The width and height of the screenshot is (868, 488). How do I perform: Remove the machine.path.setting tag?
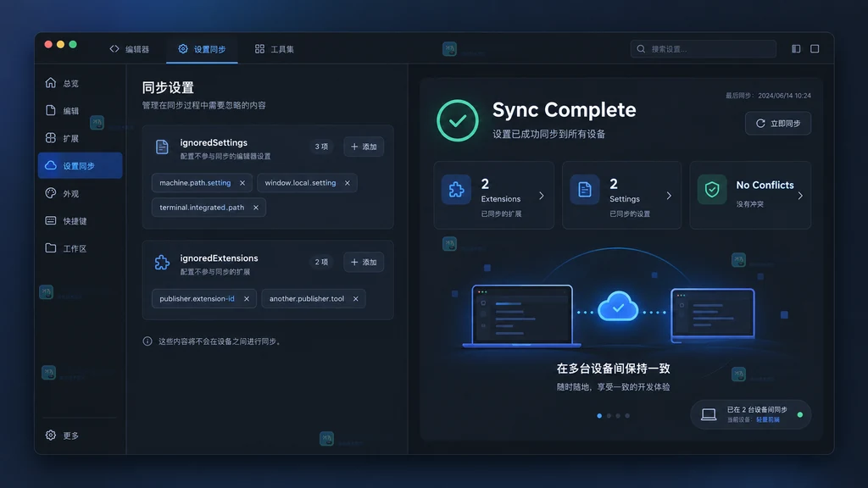[x=242, y=183]
